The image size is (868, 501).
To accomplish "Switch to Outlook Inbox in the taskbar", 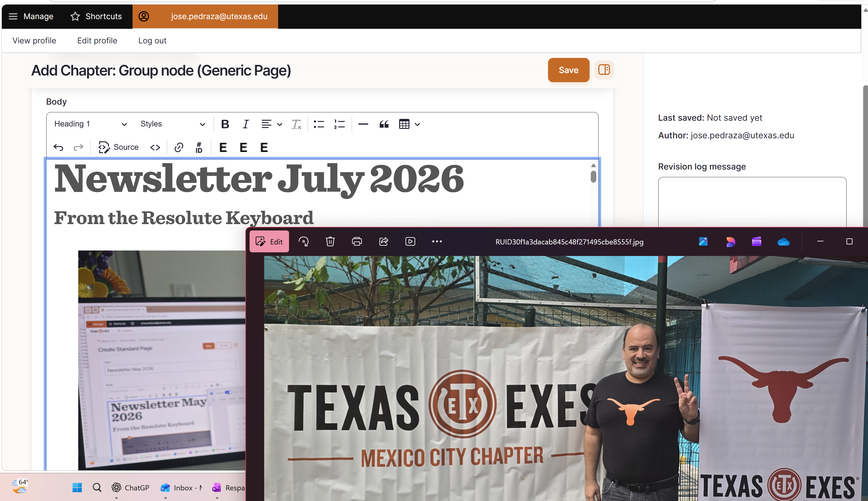I will pyautogui.click(x=182, y=488).
